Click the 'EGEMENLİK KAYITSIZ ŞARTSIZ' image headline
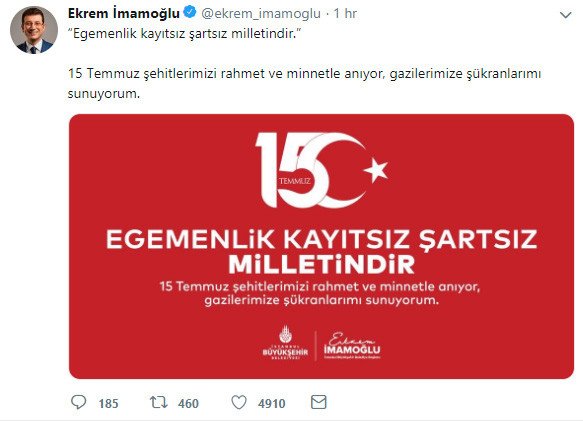Screen dimensions: 583x427 (322, 239)
